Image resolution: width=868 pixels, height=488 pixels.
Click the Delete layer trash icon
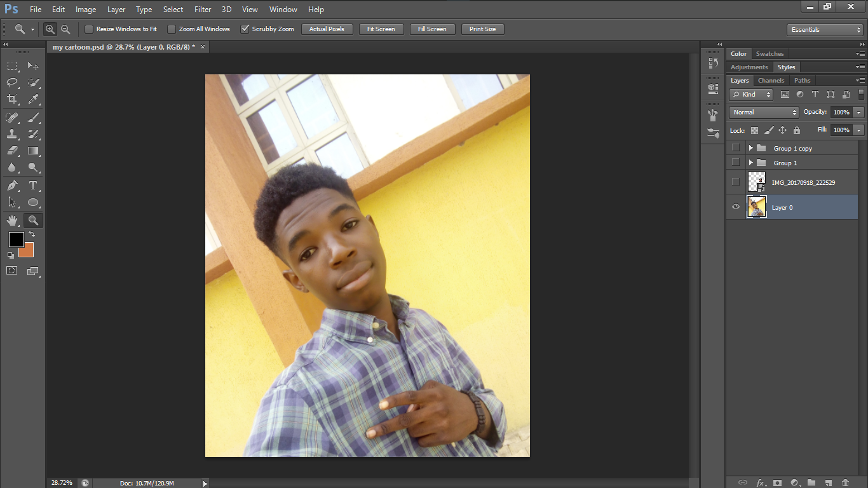click(x=845, y=483)
